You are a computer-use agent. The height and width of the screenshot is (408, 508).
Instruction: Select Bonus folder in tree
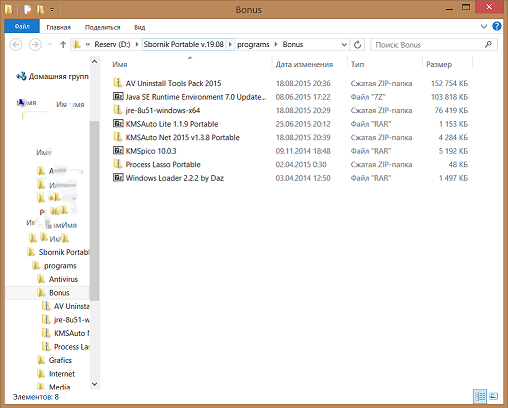click(59, 293)
